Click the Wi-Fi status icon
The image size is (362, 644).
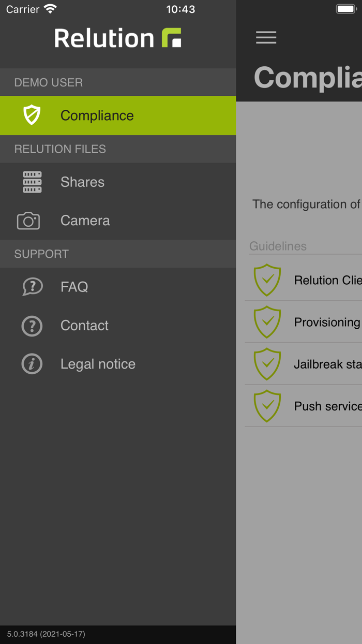pyautogui.click(x=50, y=9)
